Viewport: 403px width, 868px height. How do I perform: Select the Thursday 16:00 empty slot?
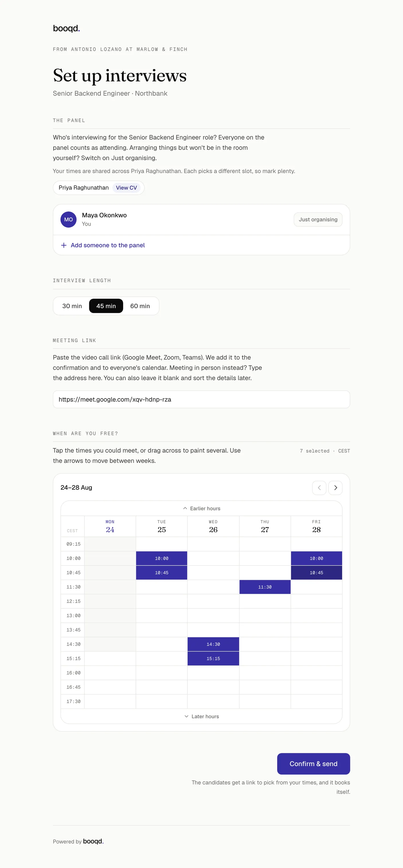pyautogui.click(x=265, y=673)
